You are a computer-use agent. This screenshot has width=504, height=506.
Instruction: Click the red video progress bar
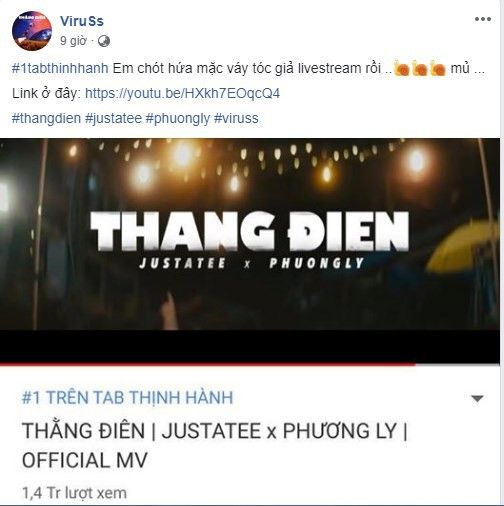pos(208,364)
